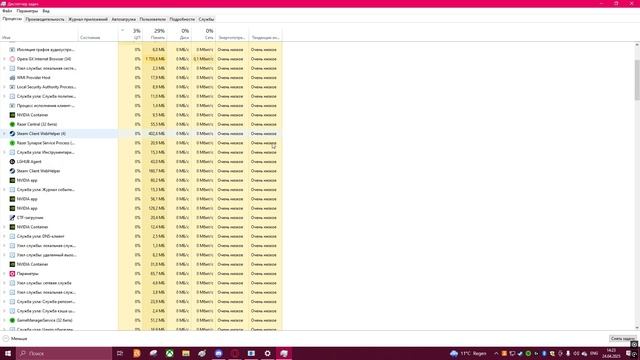Open the Пользователи tab
The width and height of the screenshot is (640, 360).
(x=153, y=19)
